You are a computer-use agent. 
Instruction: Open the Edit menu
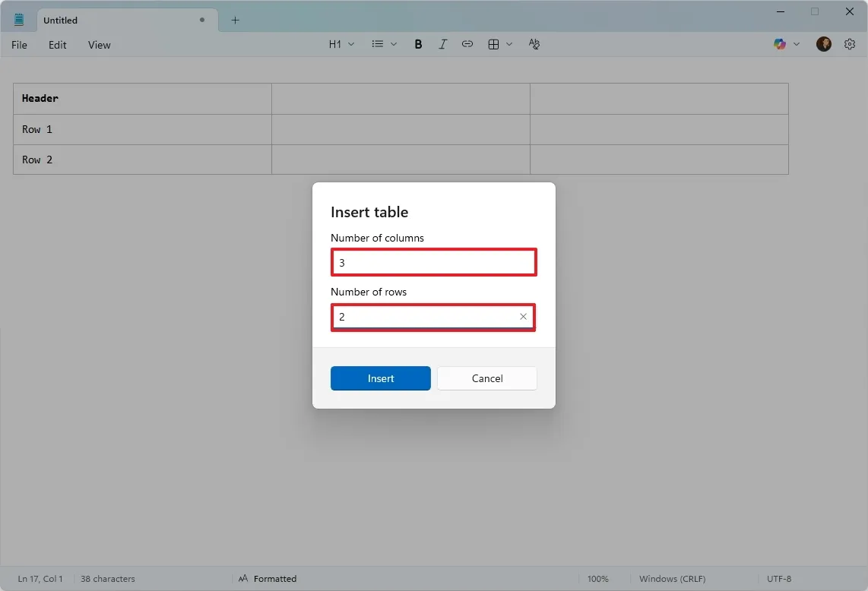point(57,45)
